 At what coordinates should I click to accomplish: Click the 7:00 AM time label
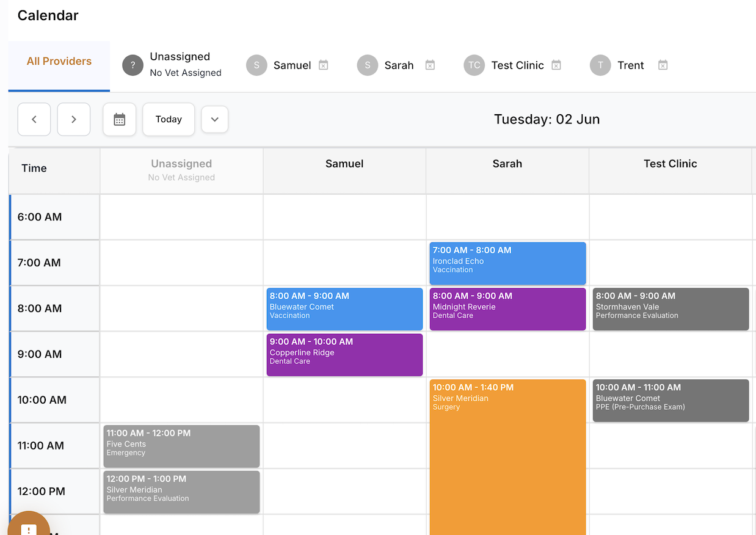point(39,263)
